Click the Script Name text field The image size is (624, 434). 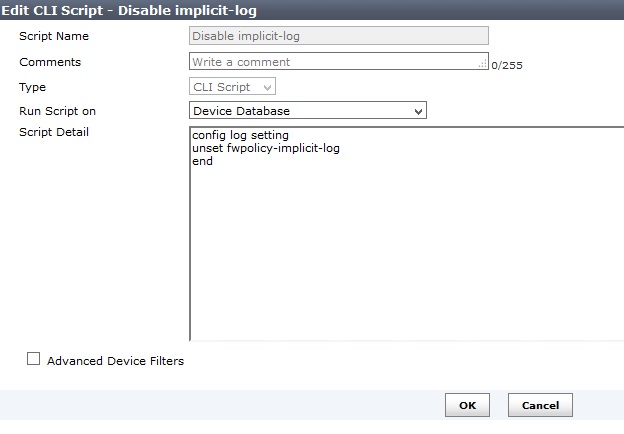pyautogui.click(x=338, y=36)
